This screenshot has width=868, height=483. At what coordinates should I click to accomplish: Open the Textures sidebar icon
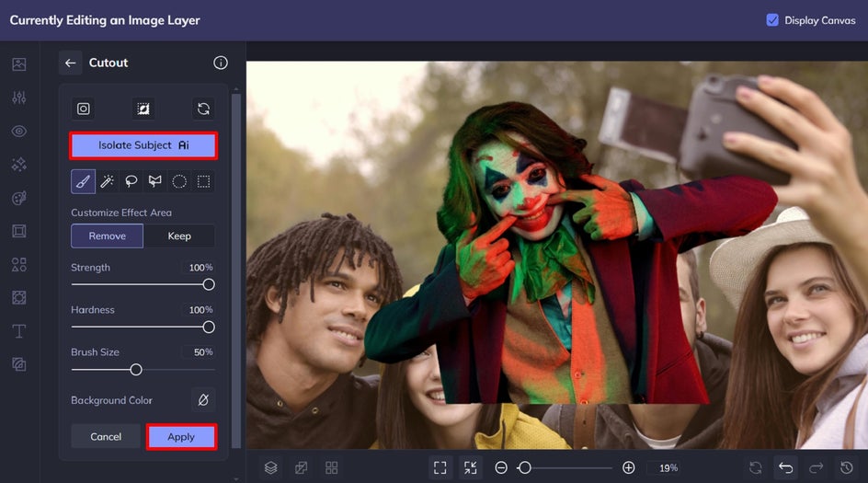(18, 364)
